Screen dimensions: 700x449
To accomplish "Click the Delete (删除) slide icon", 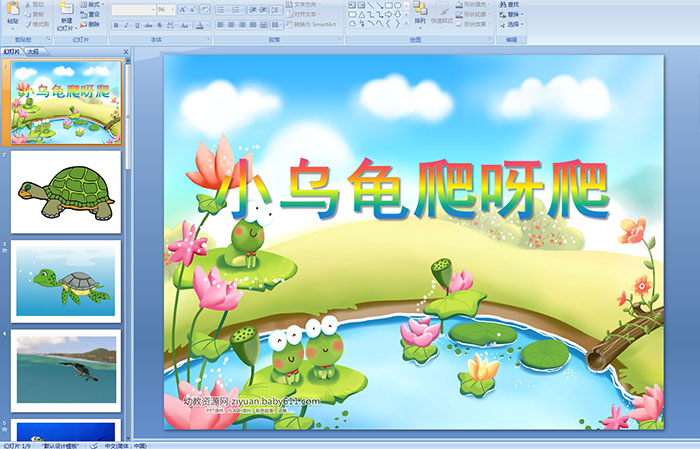I will click(83, 25).
